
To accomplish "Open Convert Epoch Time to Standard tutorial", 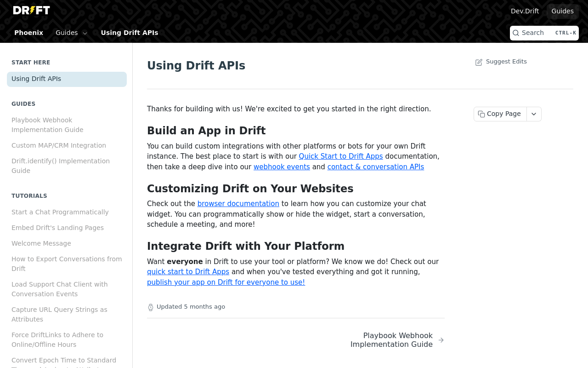I will coord(67,361).
